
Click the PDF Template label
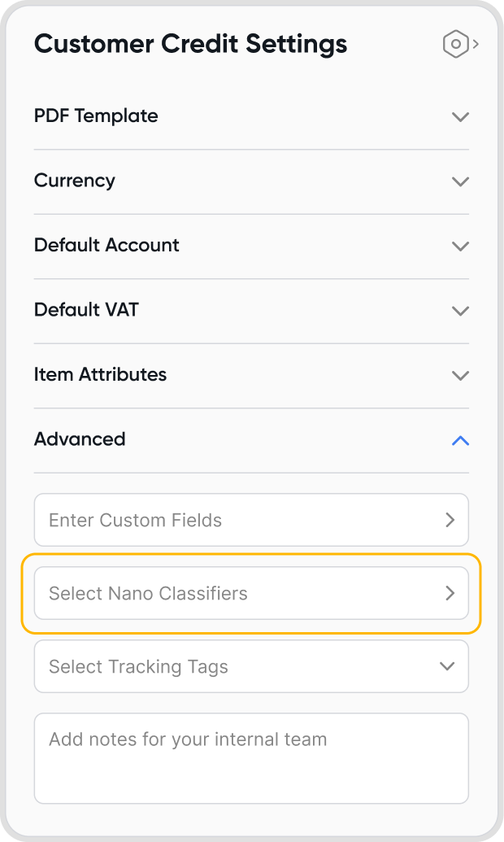(x=96, y=116)
